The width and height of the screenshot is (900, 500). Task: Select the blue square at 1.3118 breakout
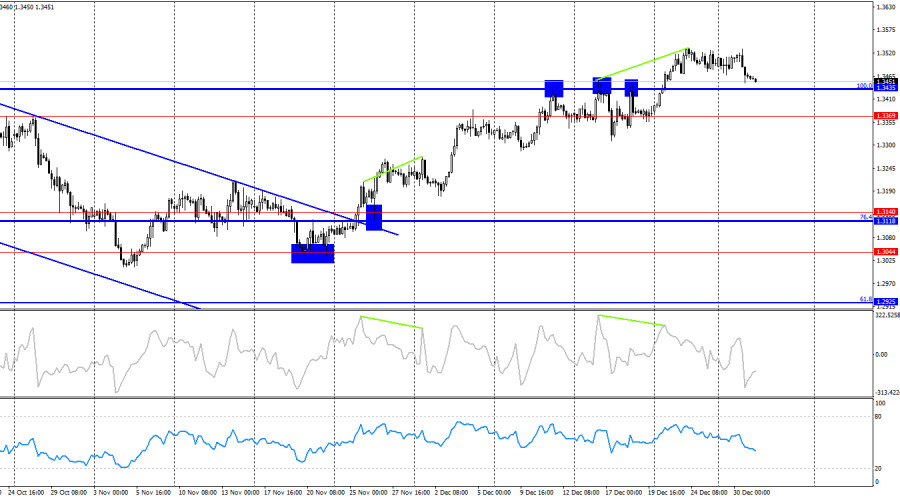(x=374, y=217)
